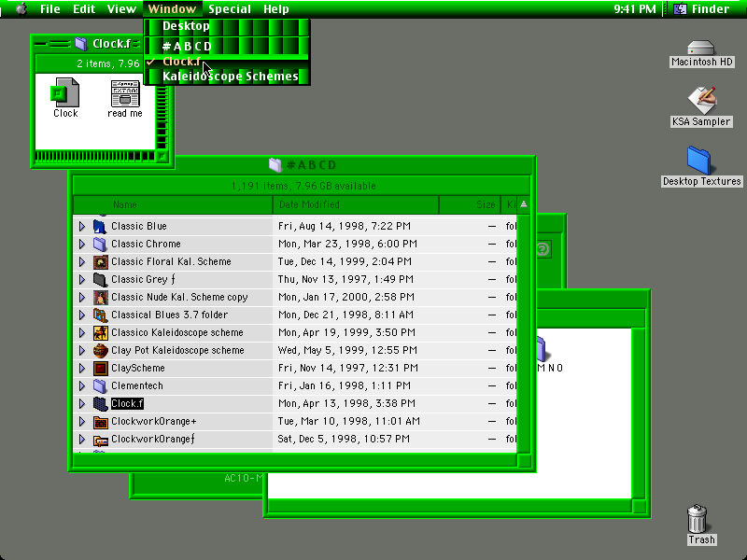747x560 pixels.
Task: Select the KSA Sampler desktop icon
Action: [x=702, y=100]
